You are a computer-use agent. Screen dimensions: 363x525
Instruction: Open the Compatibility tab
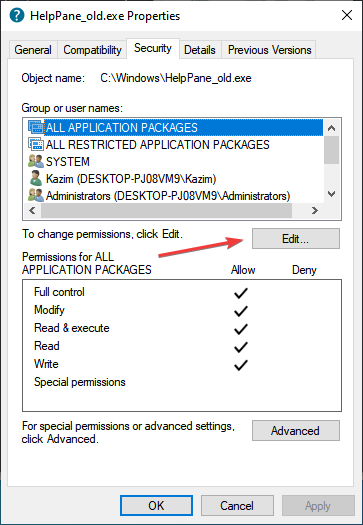(92, 50)
